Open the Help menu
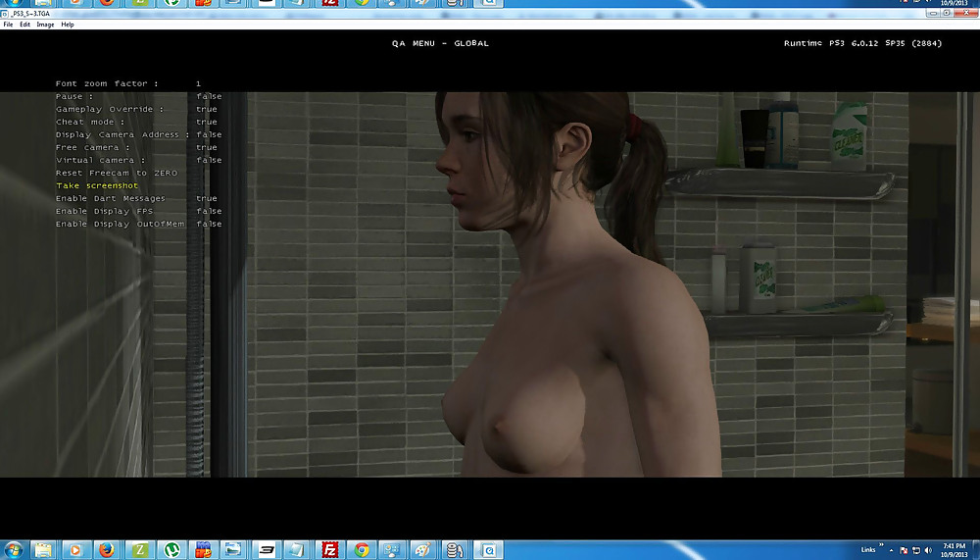This screenshot has height=560, width=980. pos(68,25)
